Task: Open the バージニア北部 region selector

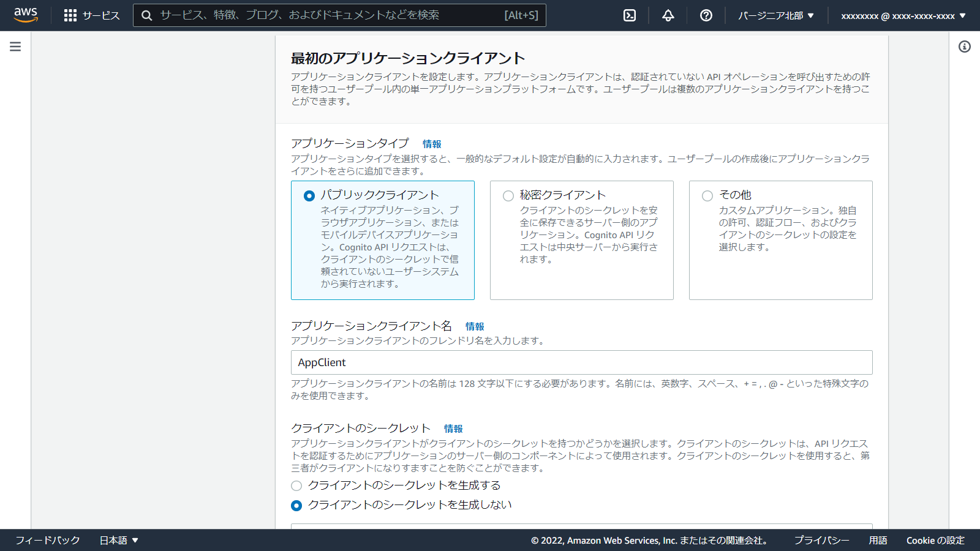Action: [775, 15]
